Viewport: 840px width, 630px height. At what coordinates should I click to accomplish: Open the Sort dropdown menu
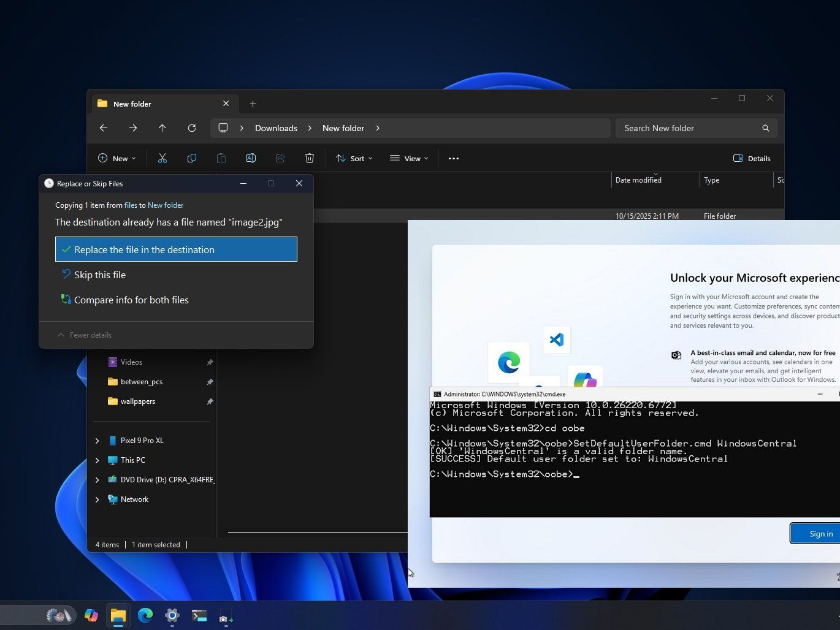[354, 158]
